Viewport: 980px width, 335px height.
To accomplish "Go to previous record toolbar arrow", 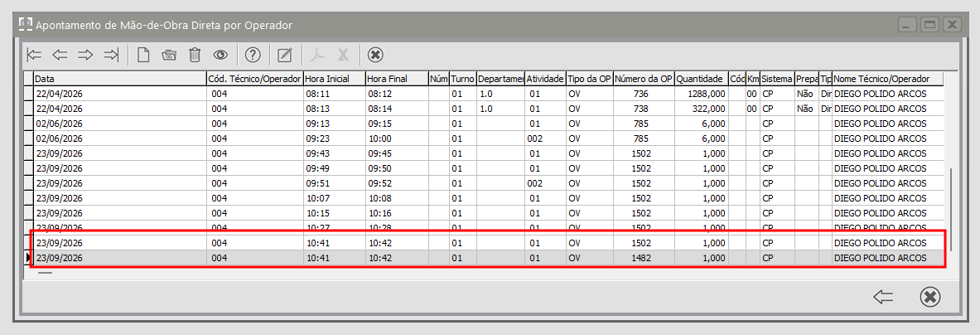I will click(60, 55).
